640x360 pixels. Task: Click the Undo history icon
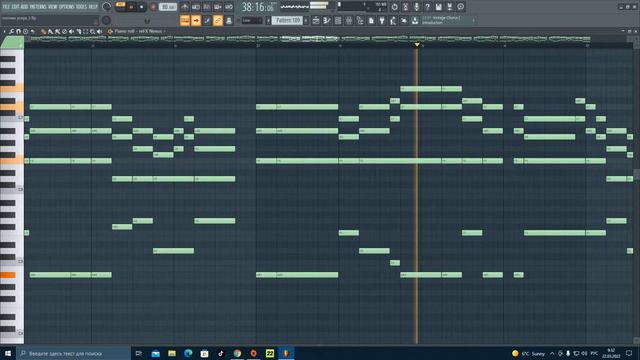coord(394,7)
